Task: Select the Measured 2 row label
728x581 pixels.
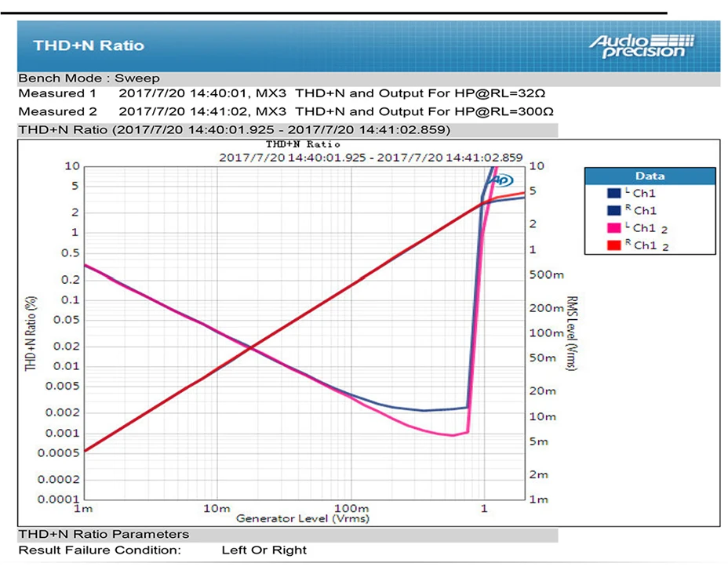Action: click(x=57, y=111)
